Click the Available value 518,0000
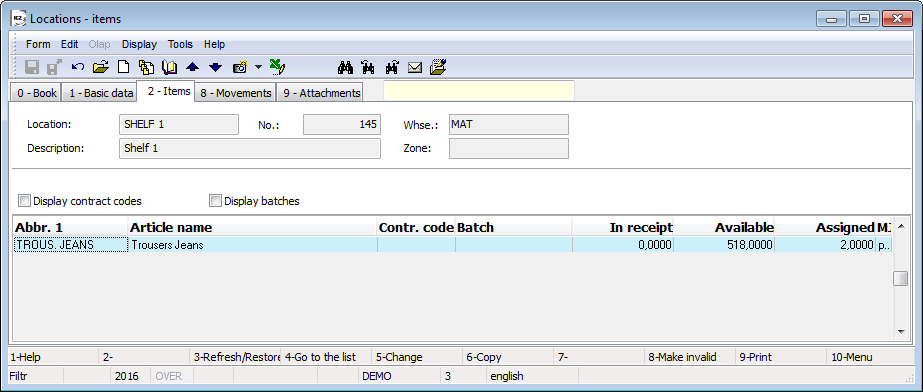 tap(725, 245)
